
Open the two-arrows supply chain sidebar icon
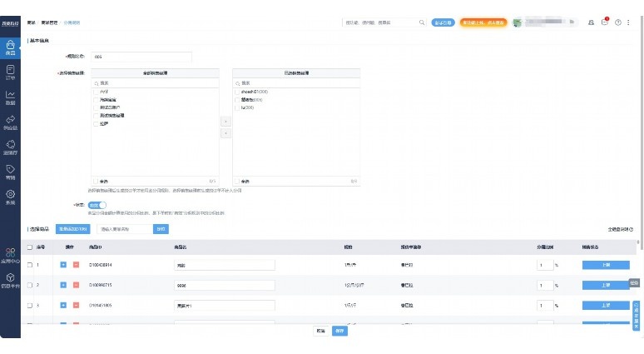pyautogui.click(x=10, y=122)
